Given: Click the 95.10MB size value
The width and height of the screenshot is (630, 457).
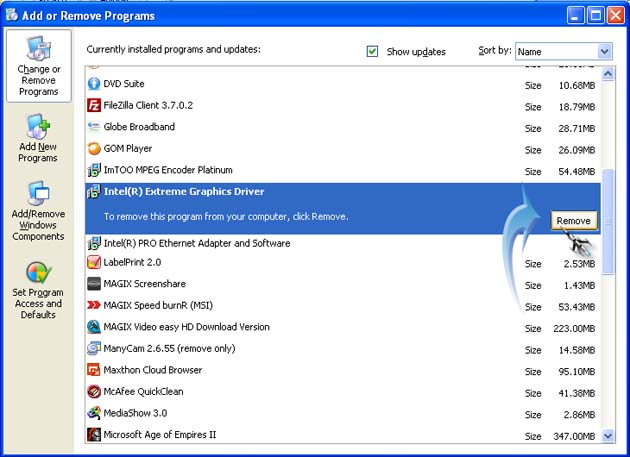Looking at the screenshot, I should click(577, 371).
